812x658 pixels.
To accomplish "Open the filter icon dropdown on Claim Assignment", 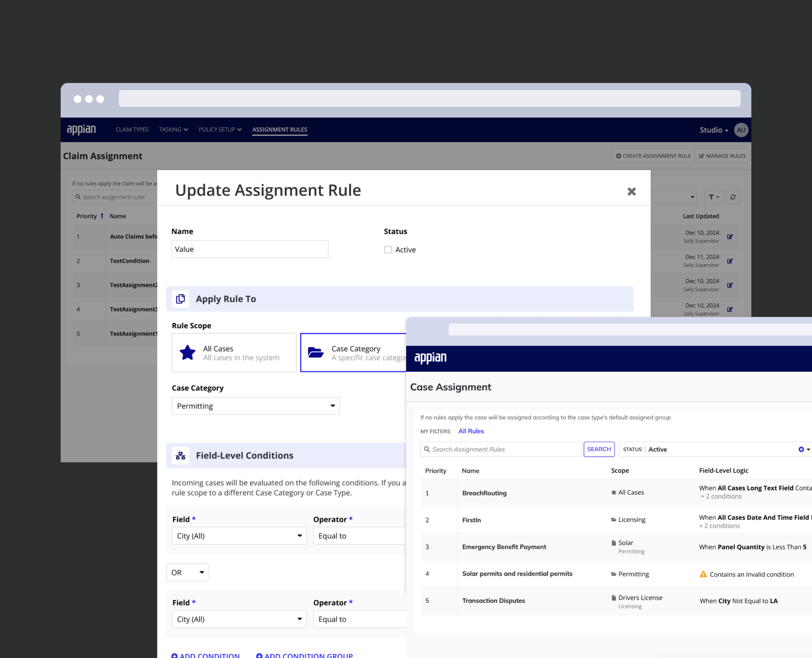I will pos(714,197).
